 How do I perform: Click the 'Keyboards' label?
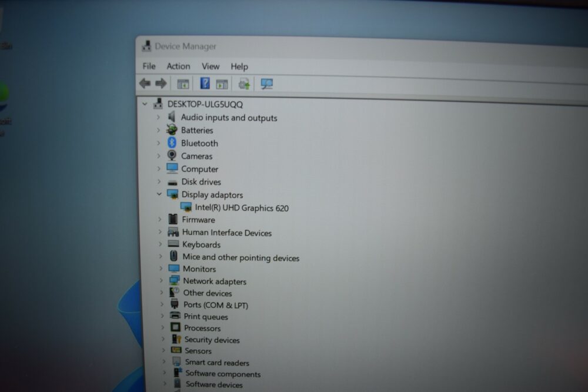coord(201,244)
